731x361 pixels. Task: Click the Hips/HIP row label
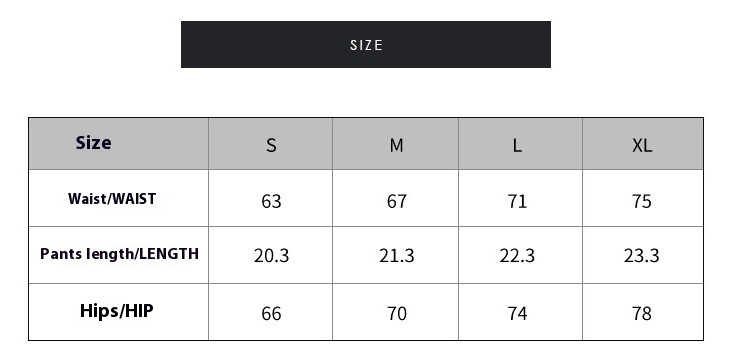point(117,311)
